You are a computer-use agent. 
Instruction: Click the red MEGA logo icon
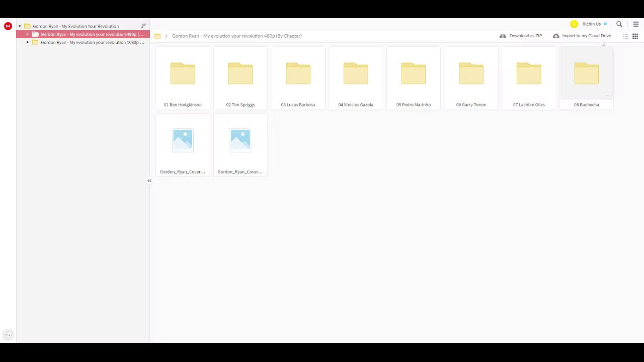8,26
